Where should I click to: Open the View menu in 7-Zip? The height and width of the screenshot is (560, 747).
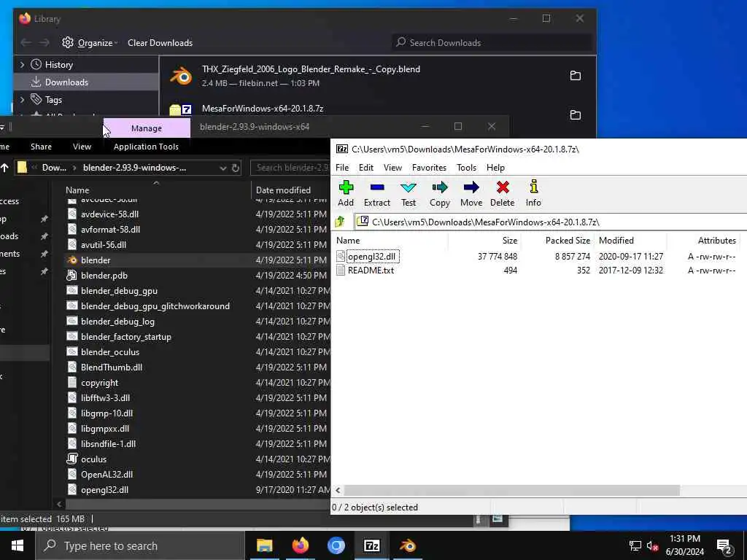pyautogui.click(x=392, y=168)
